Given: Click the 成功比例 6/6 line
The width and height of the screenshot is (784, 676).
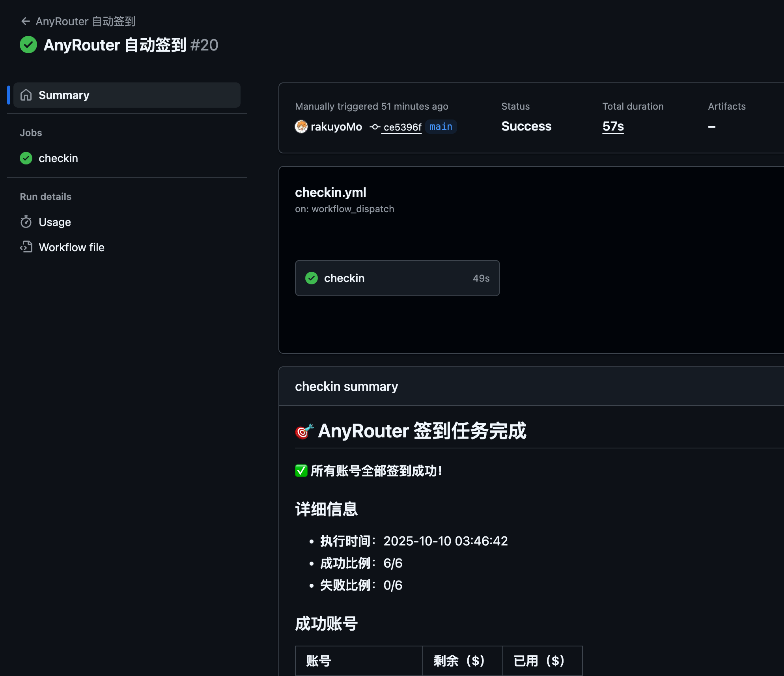Looking at the screenshot, I should [x=361, y=563].
